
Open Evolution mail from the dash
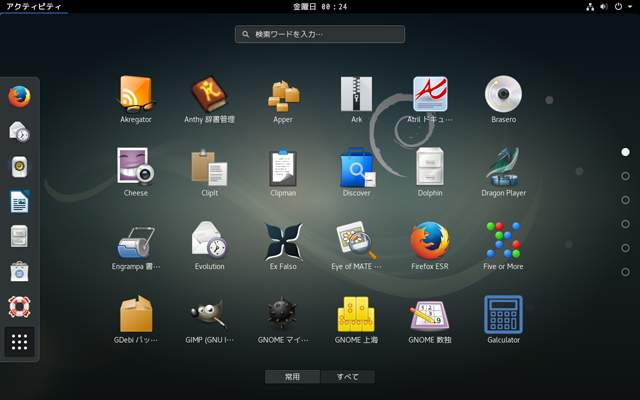(19, 131)
